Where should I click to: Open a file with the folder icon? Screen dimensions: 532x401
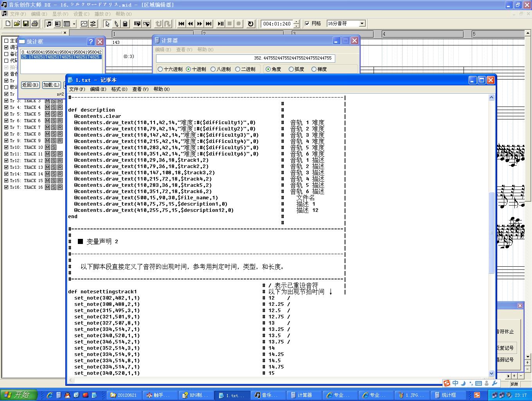[x=17, y=24]
